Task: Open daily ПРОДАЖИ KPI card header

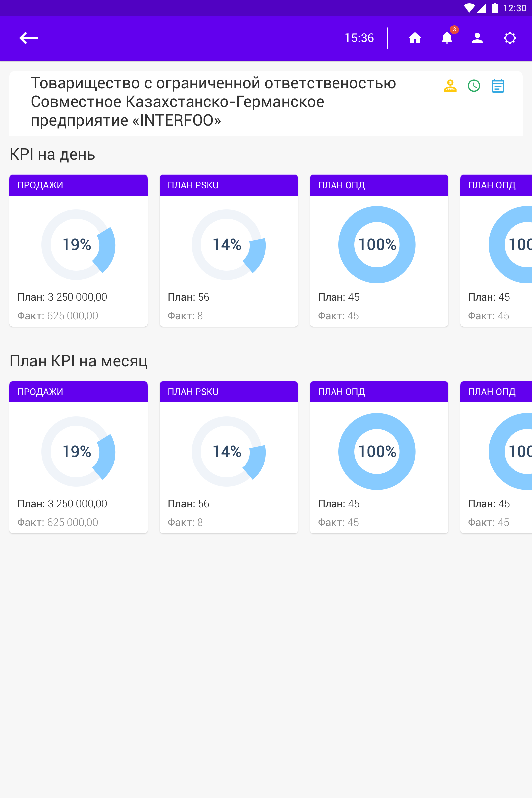Action: pos(78,185)
